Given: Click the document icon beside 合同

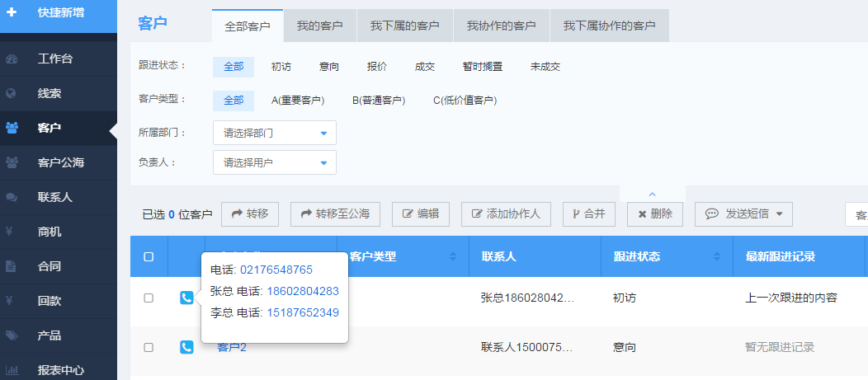Looking at the screenshot, I should click(11, 266).
